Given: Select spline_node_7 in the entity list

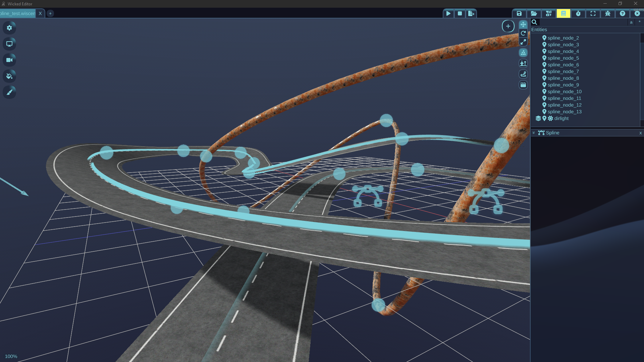Looking at the screenshot, I should coord(563,71).
